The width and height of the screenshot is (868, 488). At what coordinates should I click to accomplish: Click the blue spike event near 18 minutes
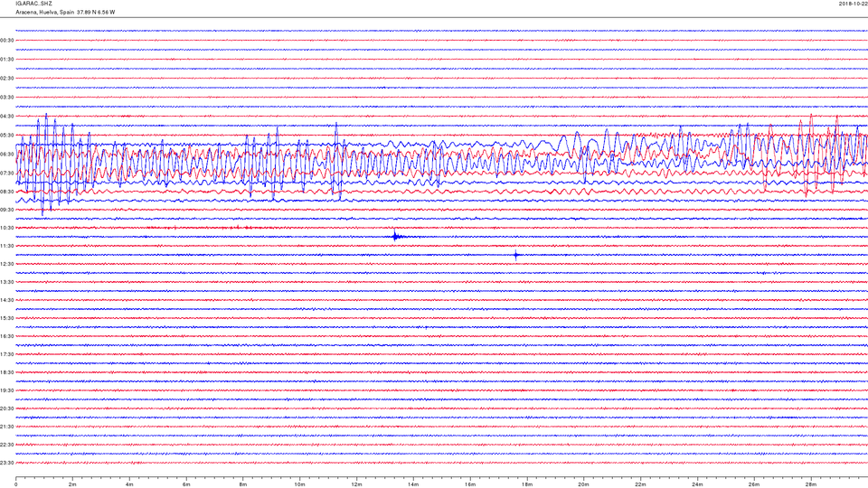tap(516, 255)
